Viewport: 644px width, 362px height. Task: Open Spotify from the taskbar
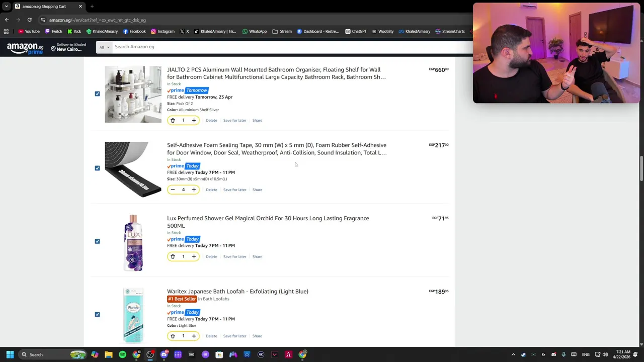tap(122, 354)
